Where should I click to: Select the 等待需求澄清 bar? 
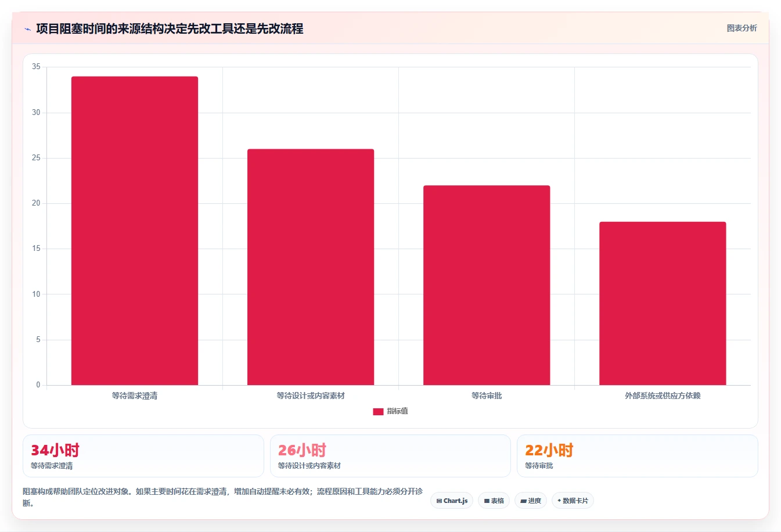135,231
